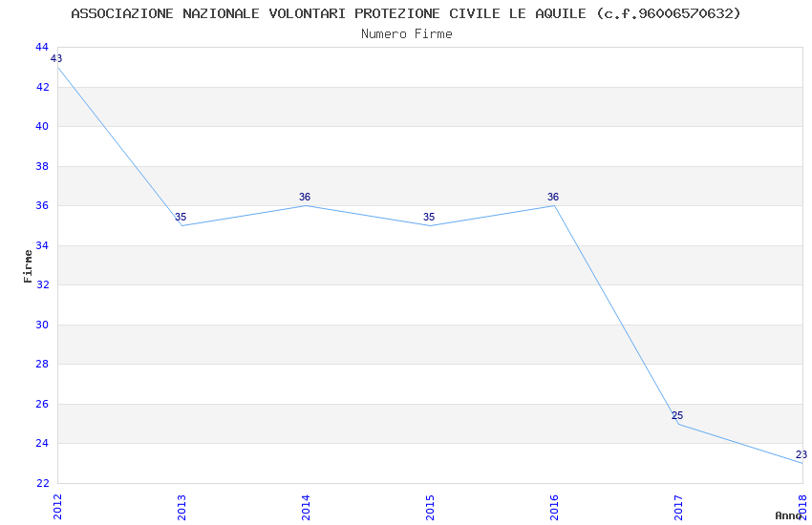The height and width of the screenshot is (525, 812).
Task: Click the chart title mentioning ASSOCIAZIONE NAZIONALE VOLONTARI
Action: click(x=406, y=13)
